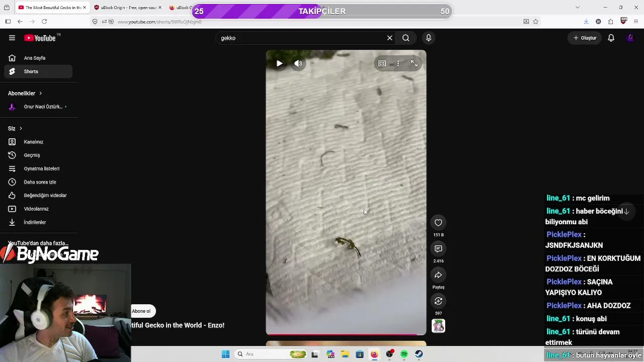The height and width of the screenshot is (362, 644).
Task: Open Beğendiğim videolar liked videos
Action: [38, 195]
